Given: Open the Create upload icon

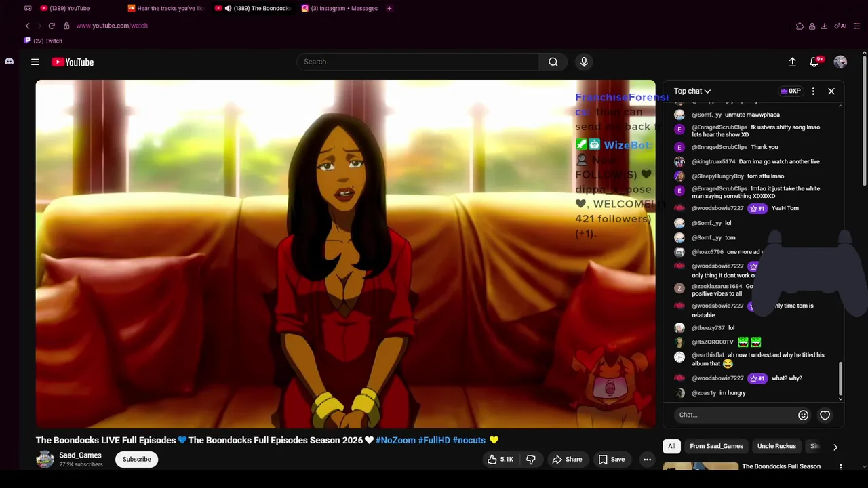Looking at the screenshot, I should pos(792,62).
